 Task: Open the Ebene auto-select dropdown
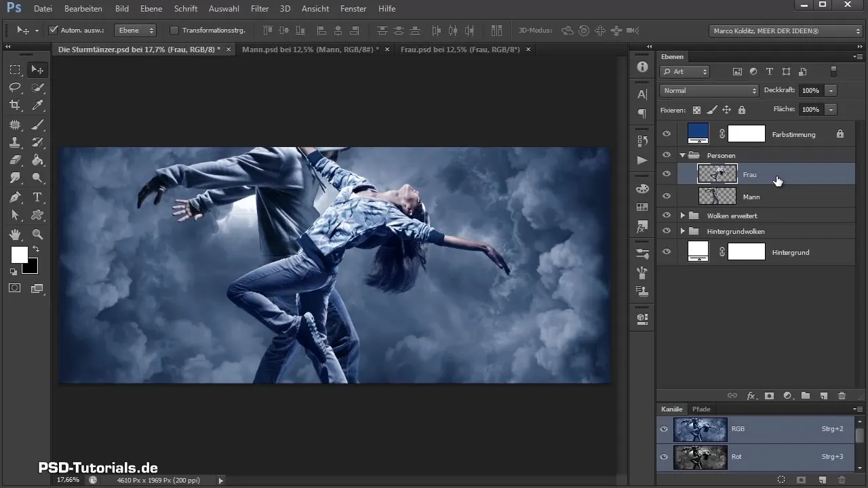135,30
